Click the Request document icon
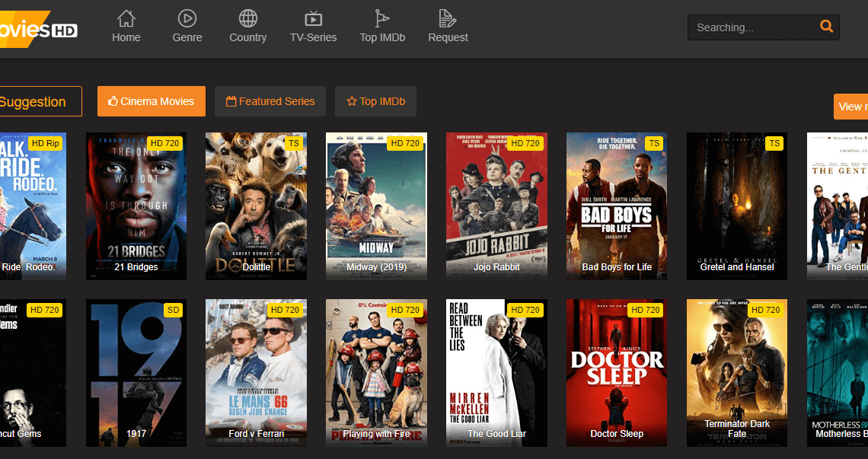 (447, 19)
